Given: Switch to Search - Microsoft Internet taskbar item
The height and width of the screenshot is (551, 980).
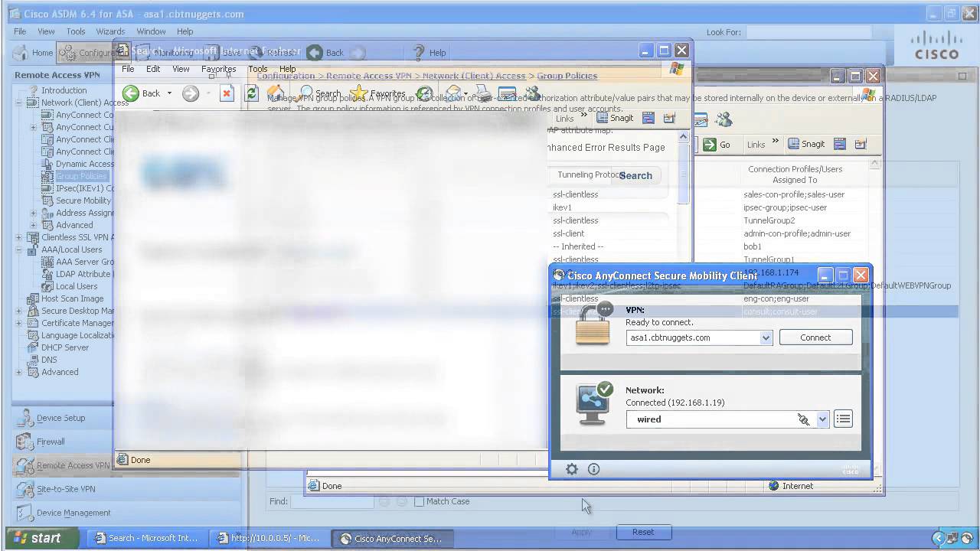Looking at the screenshot, I should 145,538.
